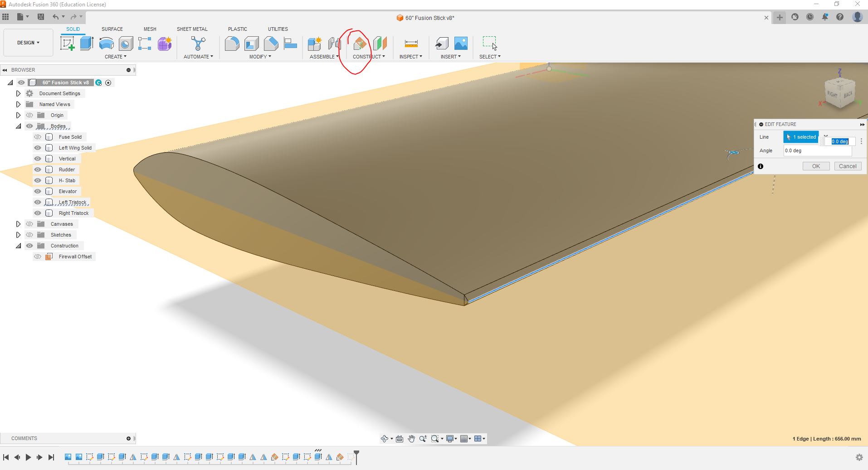The image size is (868, 470).
Task: Click Cancel in Edit Feature dialog
Action: [847, 166]
